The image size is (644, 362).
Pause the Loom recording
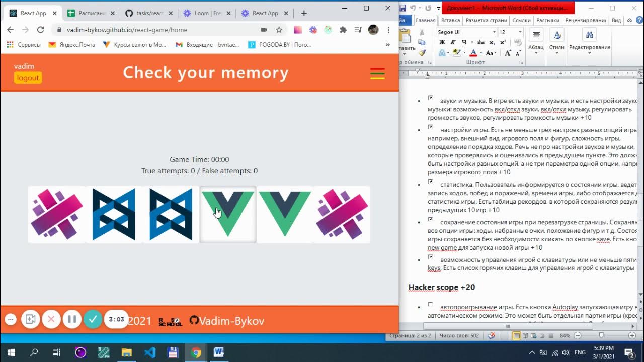pos(72,319)
